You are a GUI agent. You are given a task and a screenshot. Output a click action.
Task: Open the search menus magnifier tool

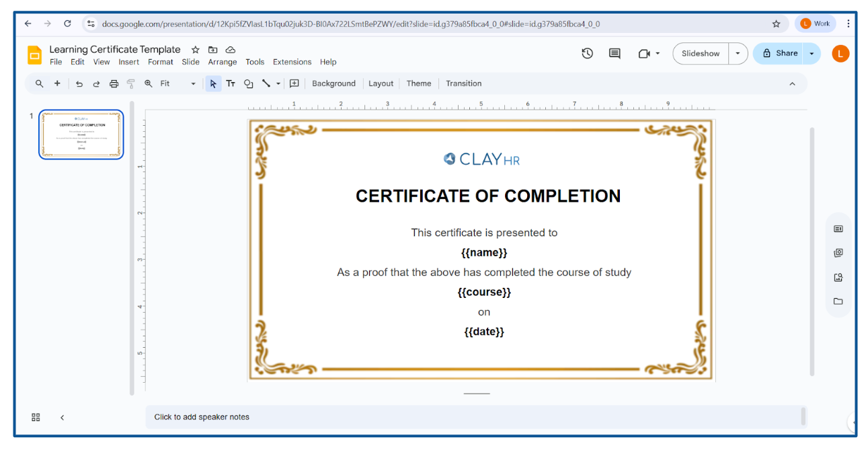coord(40,83)
